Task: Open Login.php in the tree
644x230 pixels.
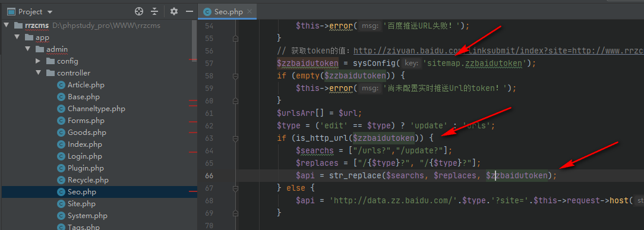Action: click(x=84, y=156)
